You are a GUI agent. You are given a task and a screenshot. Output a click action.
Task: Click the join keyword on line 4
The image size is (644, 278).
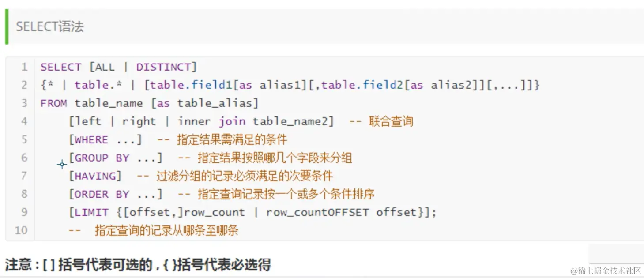[232, 121]
